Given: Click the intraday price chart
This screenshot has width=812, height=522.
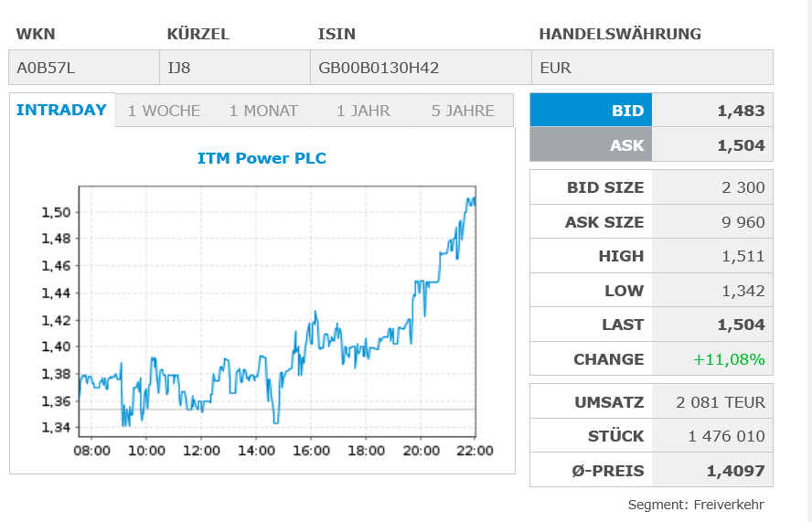Looking at the screenshot, I should pyautogui.click(x=277, y=311).
